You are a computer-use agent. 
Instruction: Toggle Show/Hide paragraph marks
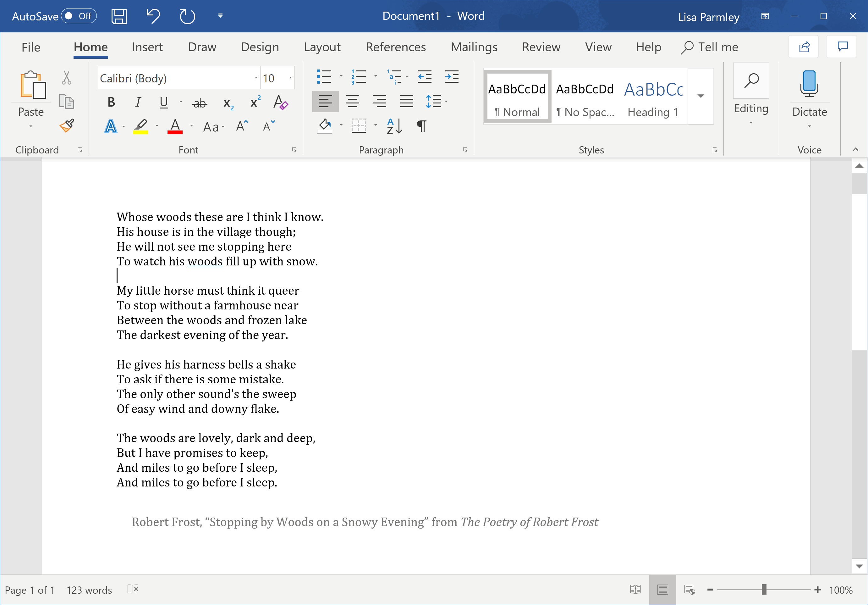pos(421,126)
